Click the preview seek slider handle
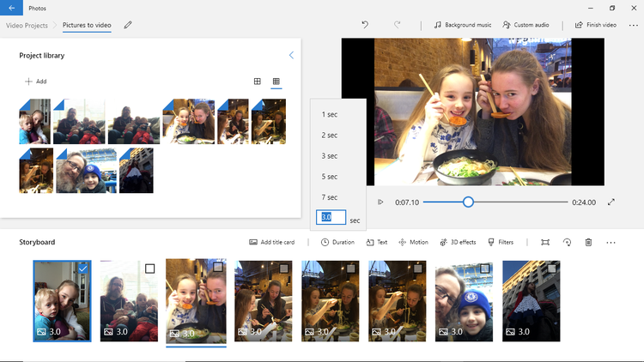Viewport: 644px width, 362px height. coord(468,202)
